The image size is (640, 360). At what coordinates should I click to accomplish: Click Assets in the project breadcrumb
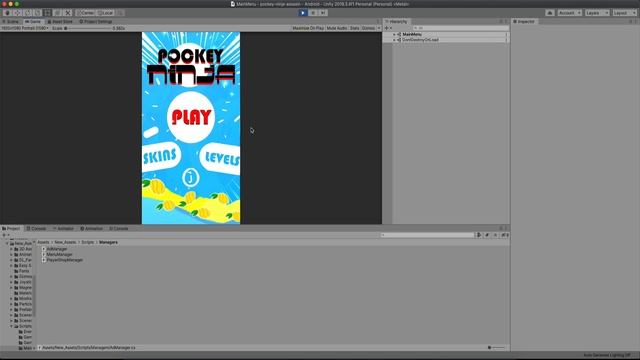point(43,242)
